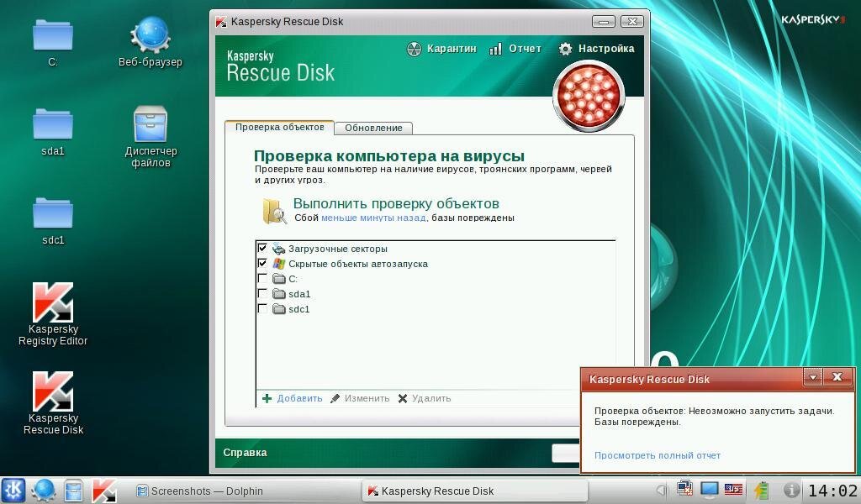Viewport: 861px width, 504px height.
Task: Select the sda1 row in scan list
Action: [436, 294]
